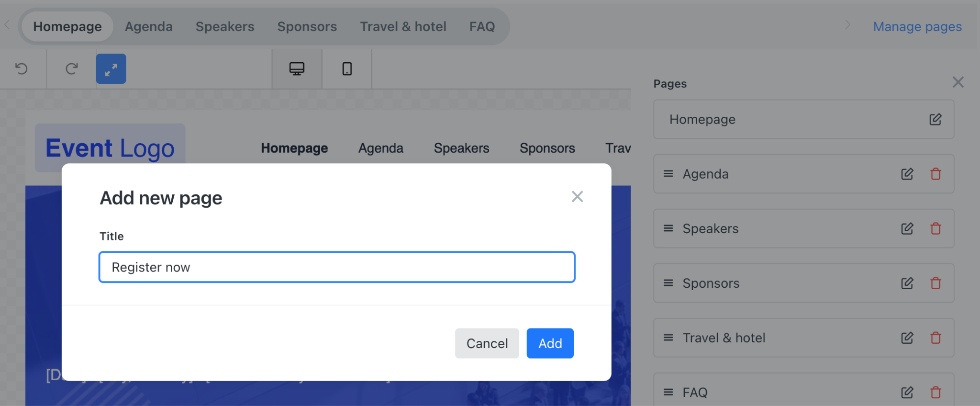The width and height of the screenshot is (980, 406).
Task: Close the Add new page dialog
Action: click(x=577, y=196)
